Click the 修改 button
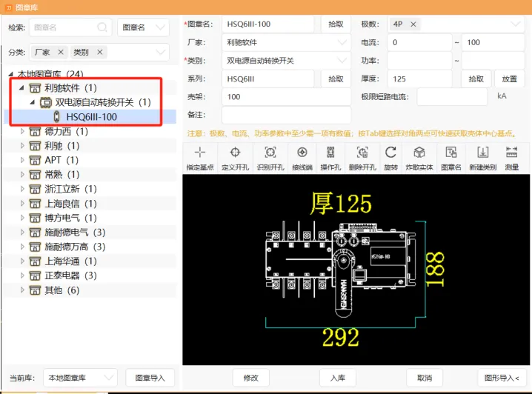 251,378
